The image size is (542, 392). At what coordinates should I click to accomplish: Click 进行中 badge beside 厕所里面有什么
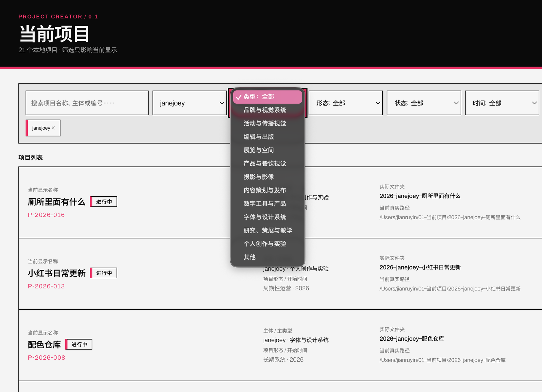[104, 202]
